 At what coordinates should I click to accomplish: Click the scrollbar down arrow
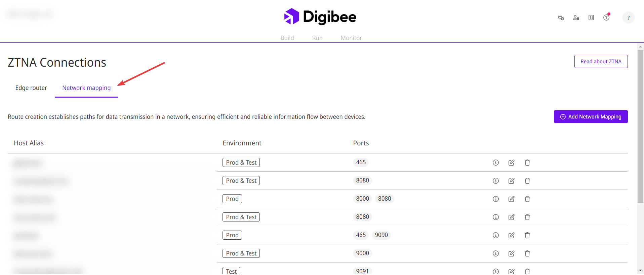click(640, 270)
